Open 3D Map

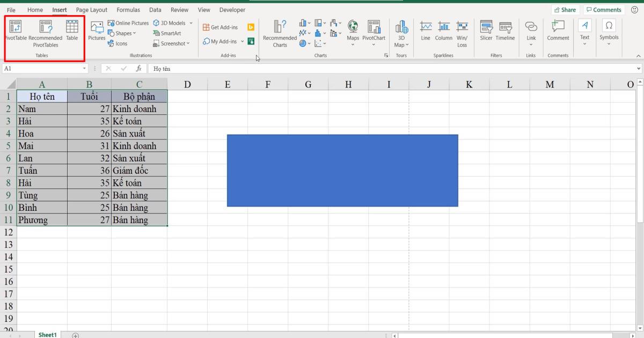[400, 32]
